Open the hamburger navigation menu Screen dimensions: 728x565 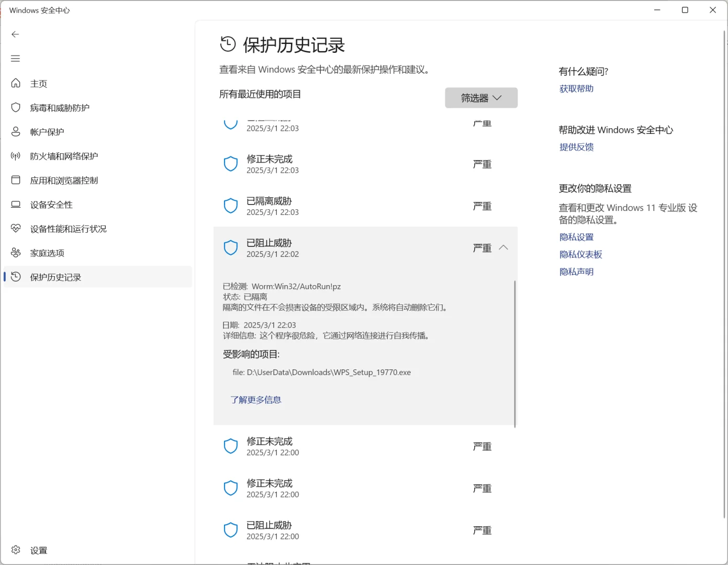point(15,58)
